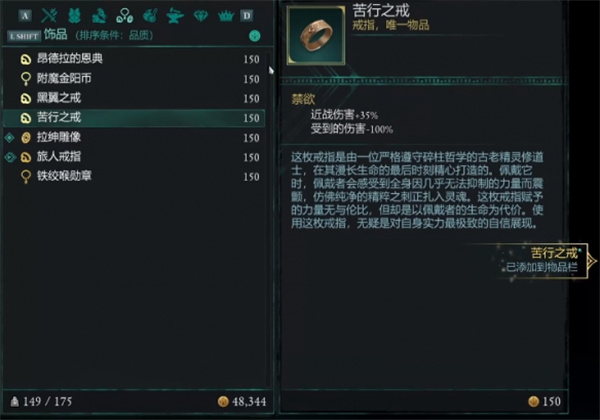Viewport: 600px width, 420px height.
Task: Change sort order via L SHIFT prompt
Action: [24, 36]
